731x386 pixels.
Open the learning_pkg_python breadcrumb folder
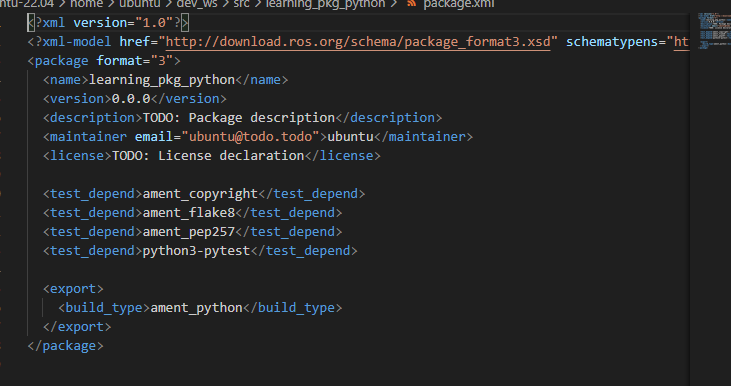(325, 4)
